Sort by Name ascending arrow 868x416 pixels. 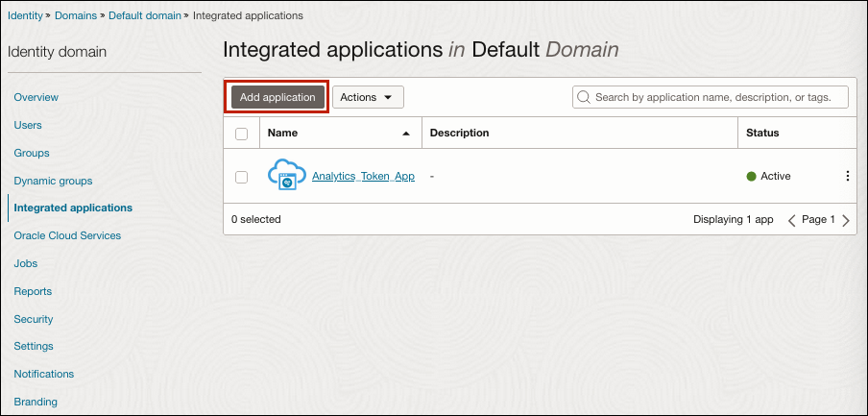406,134
